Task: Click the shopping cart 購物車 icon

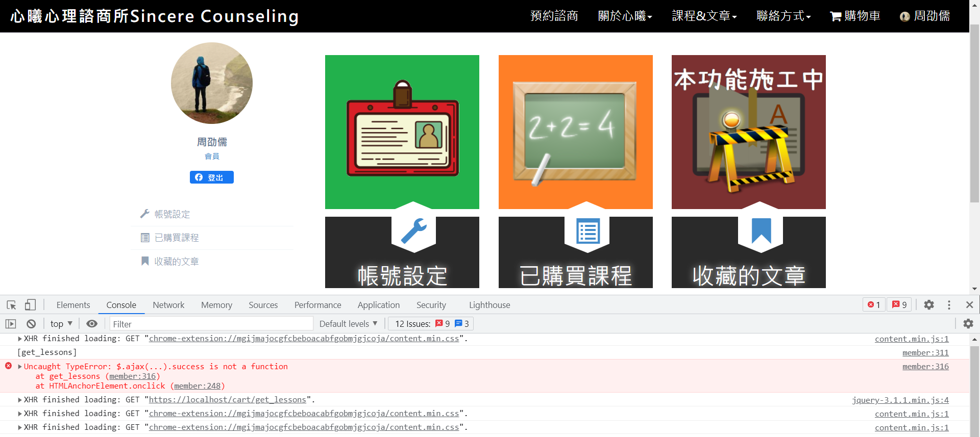Action: [x=835, y=16]
